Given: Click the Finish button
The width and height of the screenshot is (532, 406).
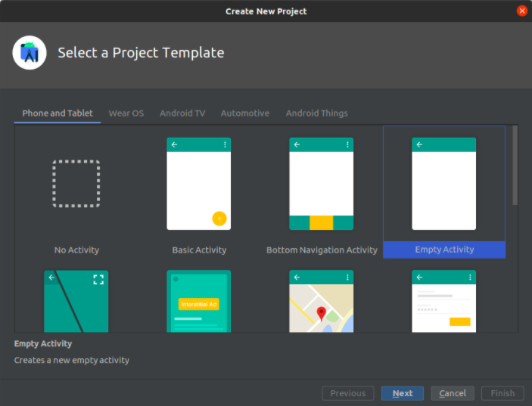Looking at the screenshot, I should pos(502,393).
